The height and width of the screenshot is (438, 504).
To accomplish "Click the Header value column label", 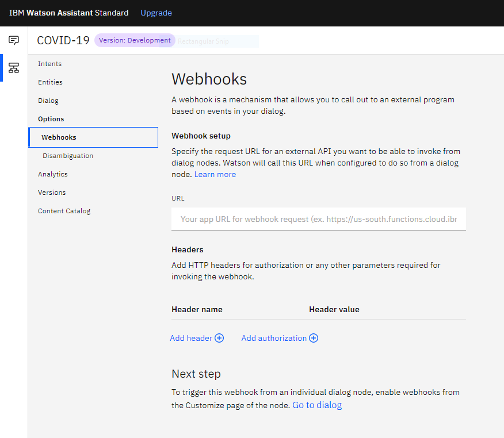I will pos(334,310).
